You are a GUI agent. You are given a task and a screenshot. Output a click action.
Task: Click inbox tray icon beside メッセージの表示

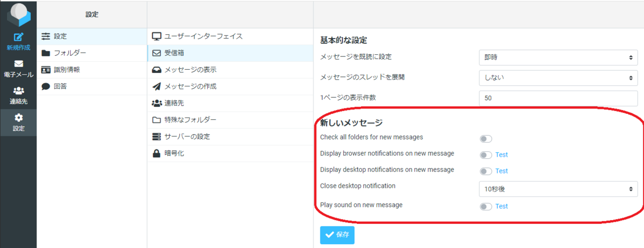157,70
